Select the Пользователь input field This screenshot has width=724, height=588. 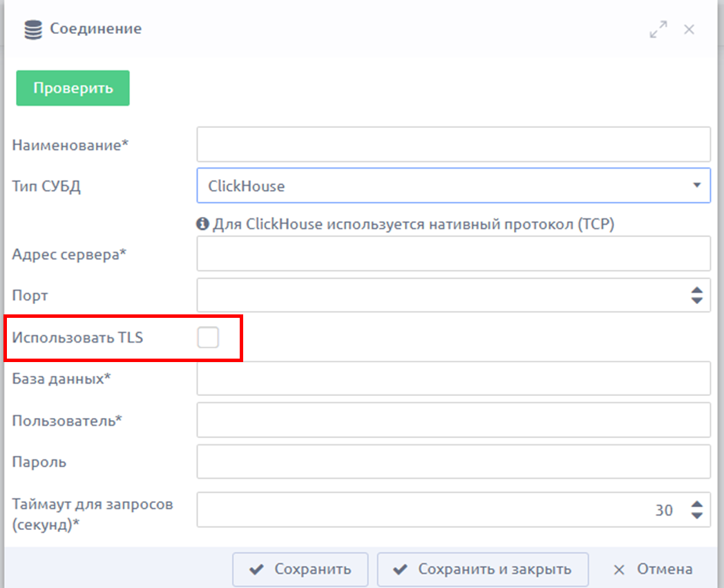click(x=453, y=420)
